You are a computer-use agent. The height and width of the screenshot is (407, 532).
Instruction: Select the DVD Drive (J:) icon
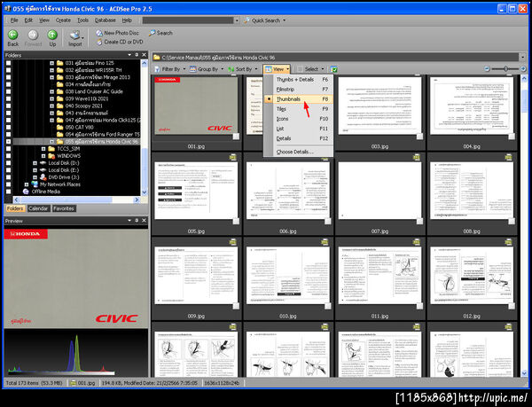pyautogui.click(x=42, y=176)
